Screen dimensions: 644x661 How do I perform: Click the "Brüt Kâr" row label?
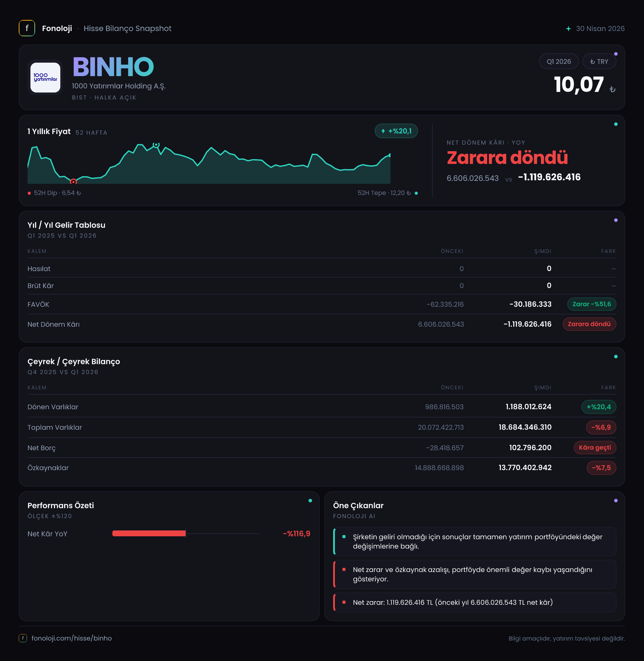point(41,286)
